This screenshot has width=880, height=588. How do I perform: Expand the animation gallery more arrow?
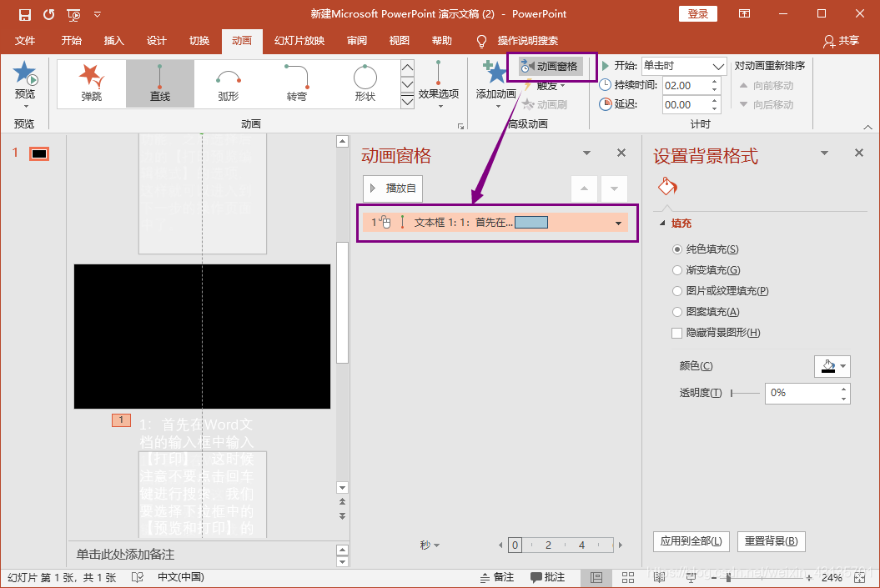pos(407,102)
